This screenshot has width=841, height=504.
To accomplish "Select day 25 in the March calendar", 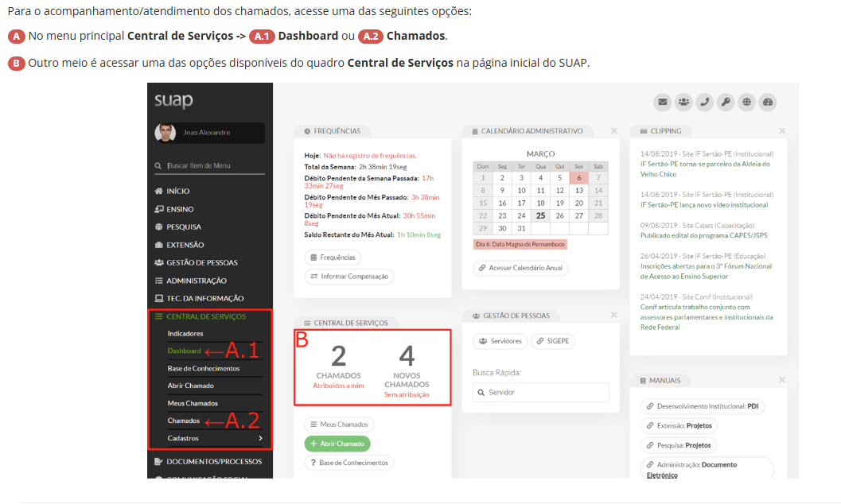I will [x=540, y=215].
